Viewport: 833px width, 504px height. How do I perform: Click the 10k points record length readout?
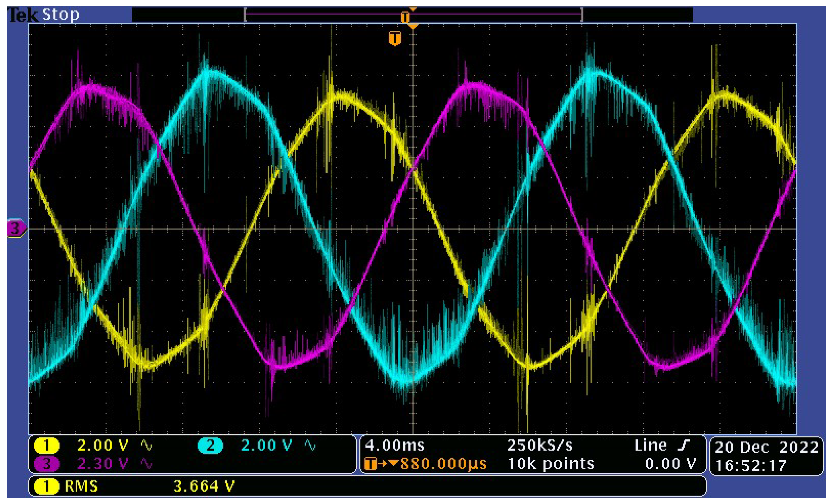(x=551, y=464)
